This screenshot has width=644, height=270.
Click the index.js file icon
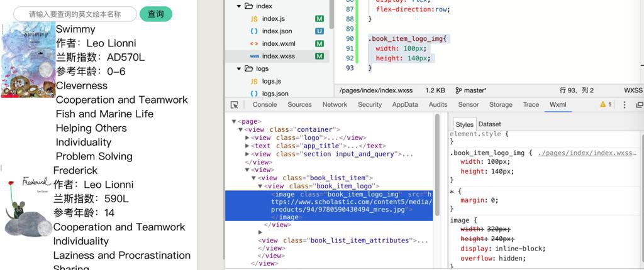click(x=254, y=19)
